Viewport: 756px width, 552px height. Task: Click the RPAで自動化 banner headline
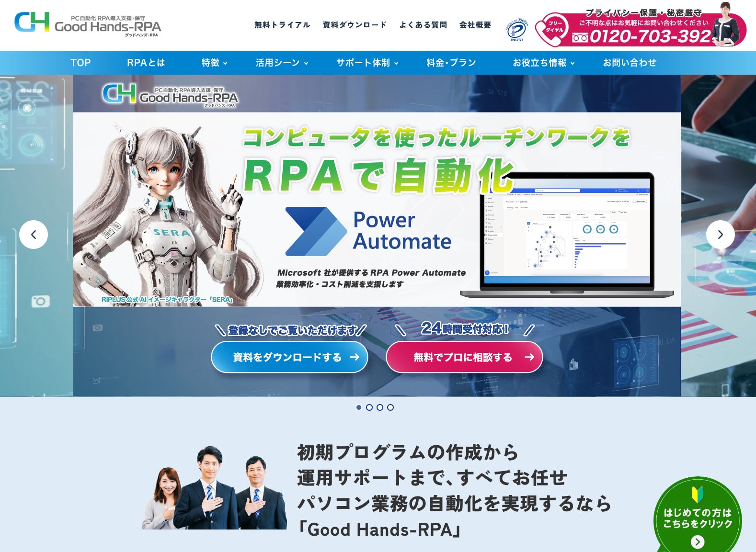coord(379,176)
